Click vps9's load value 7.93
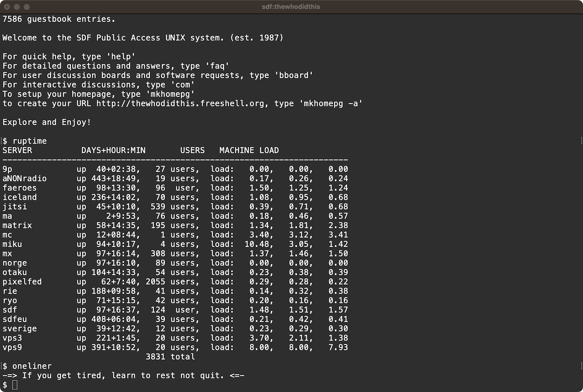 (338, 347)
